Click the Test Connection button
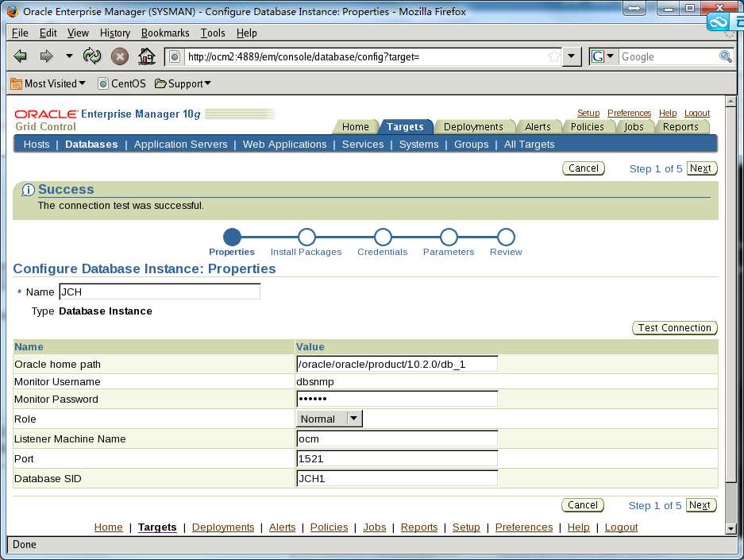The height and width of the screenshot is (560, 744). (x=674, y=328)
